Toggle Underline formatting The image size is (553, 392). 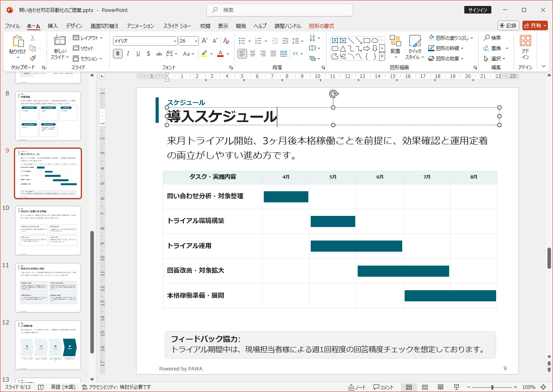click(138, 53)
